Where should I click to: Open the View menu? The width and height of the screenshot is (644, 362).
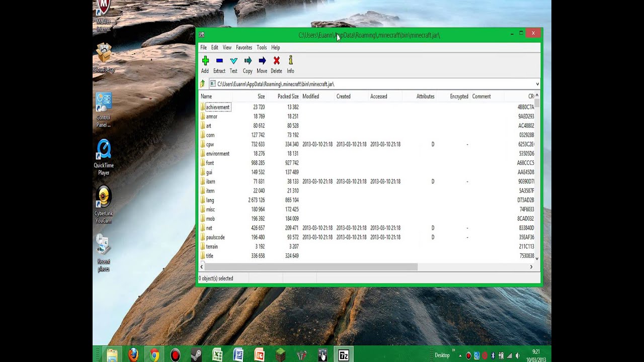coord(227,47)
